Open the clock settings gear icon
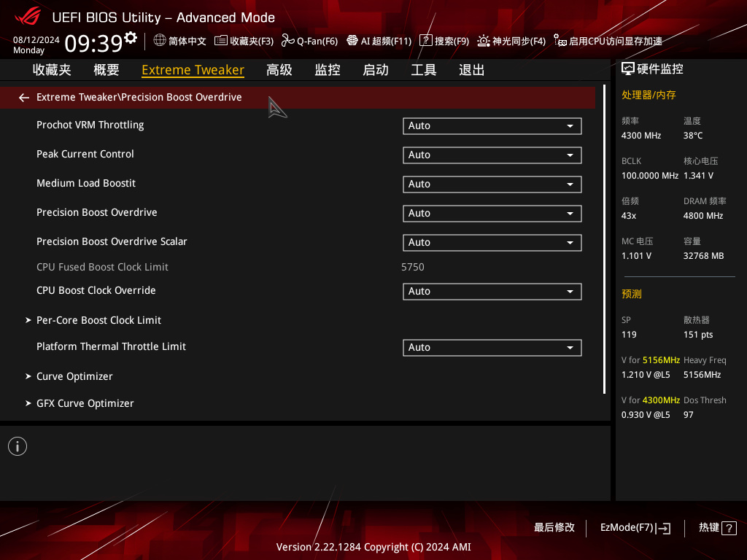Viewport: 747px width, 560px height. coord(130,37)
